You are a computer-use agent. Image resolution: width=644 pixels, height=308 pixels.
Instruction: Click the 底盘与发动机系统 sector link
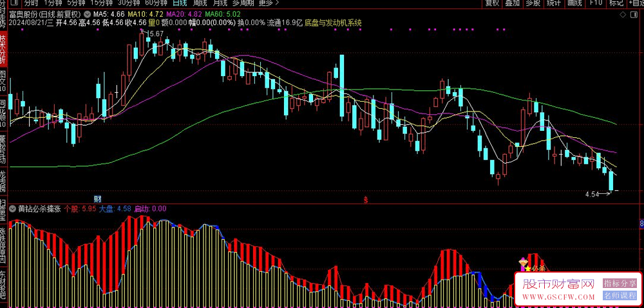click(x=333, y=23)
